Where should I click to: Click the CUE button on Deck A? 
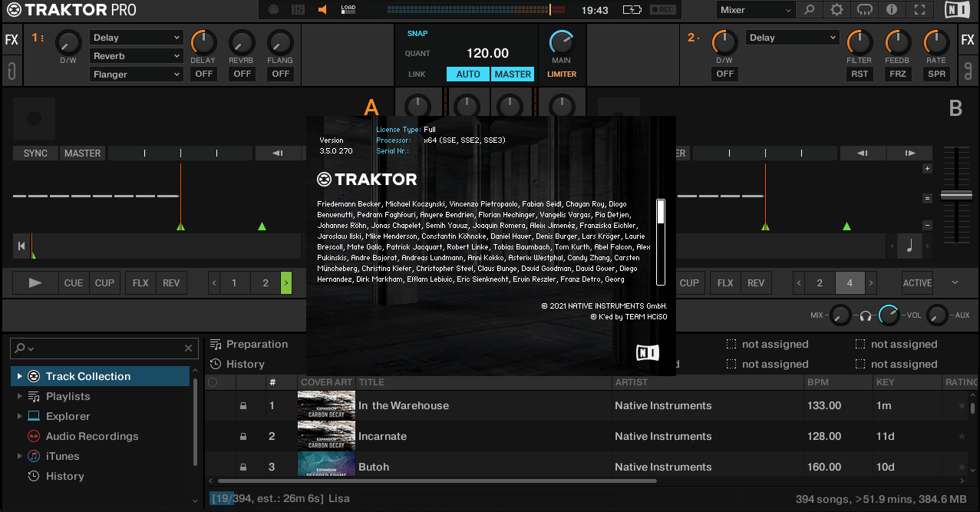[x=74, y=283]
